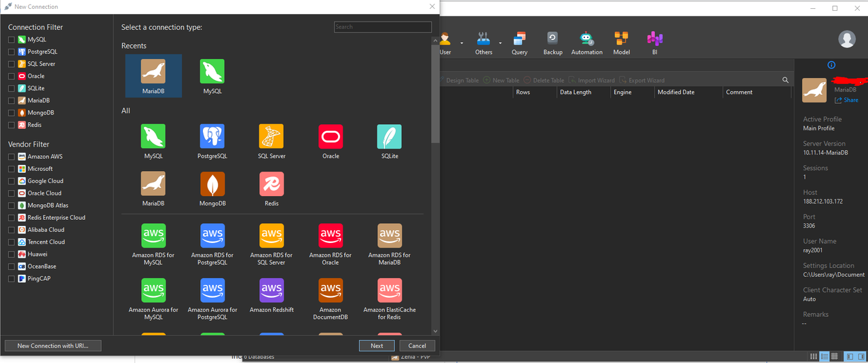Toggle the SQL Server connection filter checkbox
Viewport: 868px width, 363px height.
coord(11,64)
